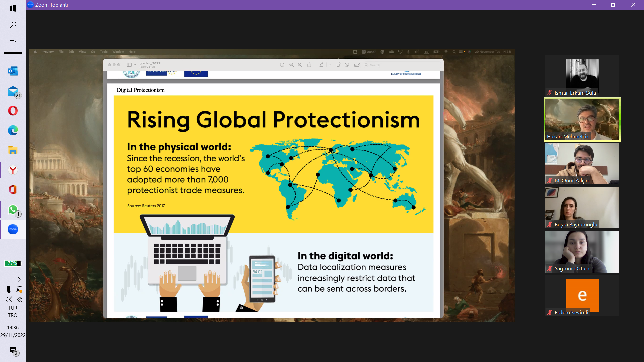Click the Zoom icon in taskbar
This screenshot has height=362, width=644.
13,229
